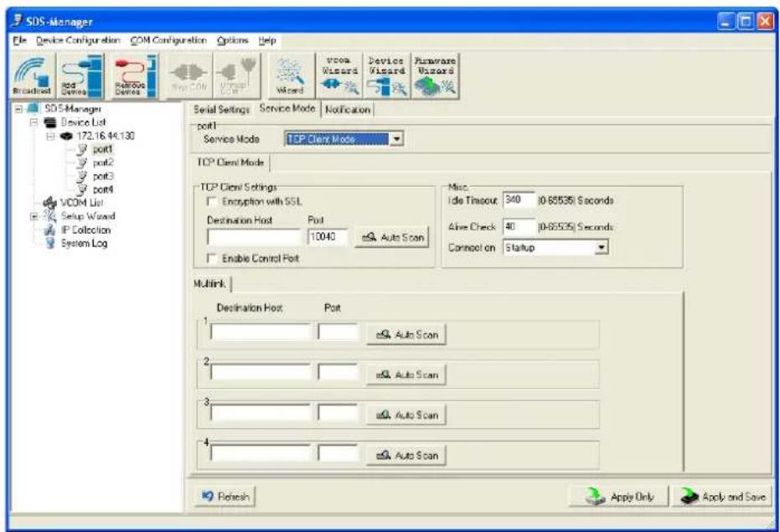Open the Service Mode dropdown
The image size is (780, 532).
point(396,139)
